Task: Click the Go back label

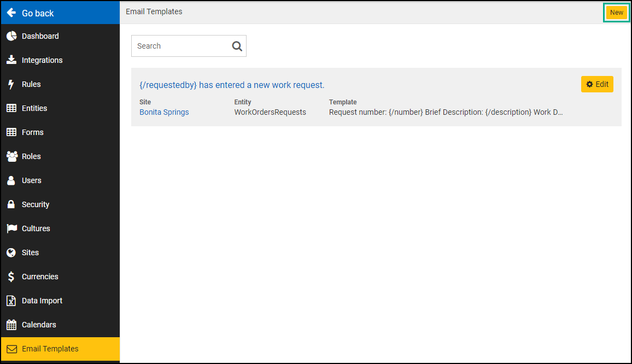Action: point(38,13)
